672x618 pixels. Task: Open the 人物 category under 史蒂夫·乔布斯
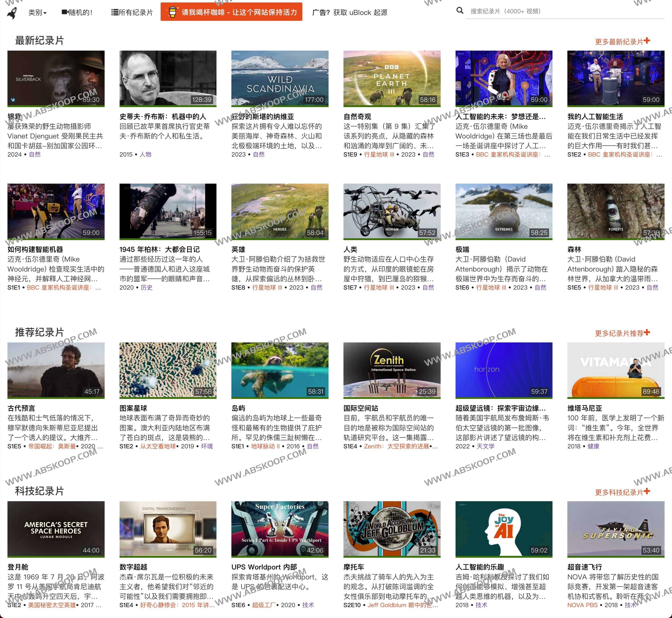click(x=145, y=154)
